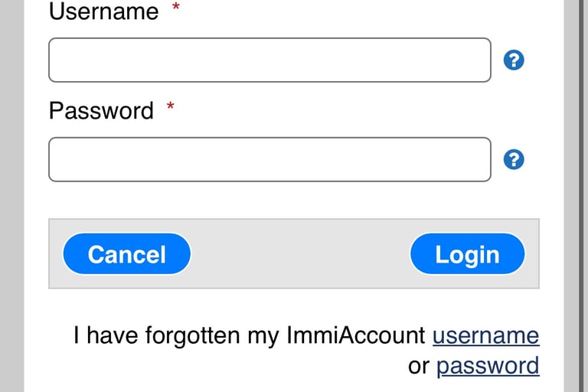Click the grey margin at the left edge
The image size is (588, 392).
click(x=11, y=196)
